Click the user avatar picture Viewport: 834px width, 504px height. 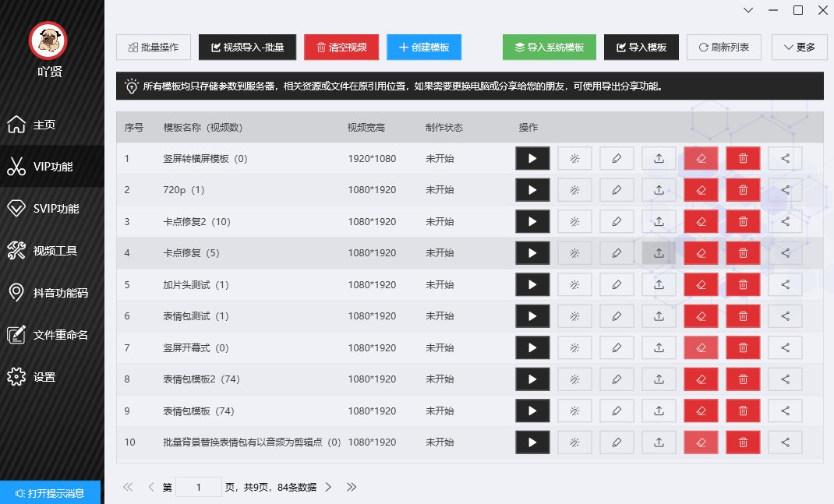[x=48, y=41]
